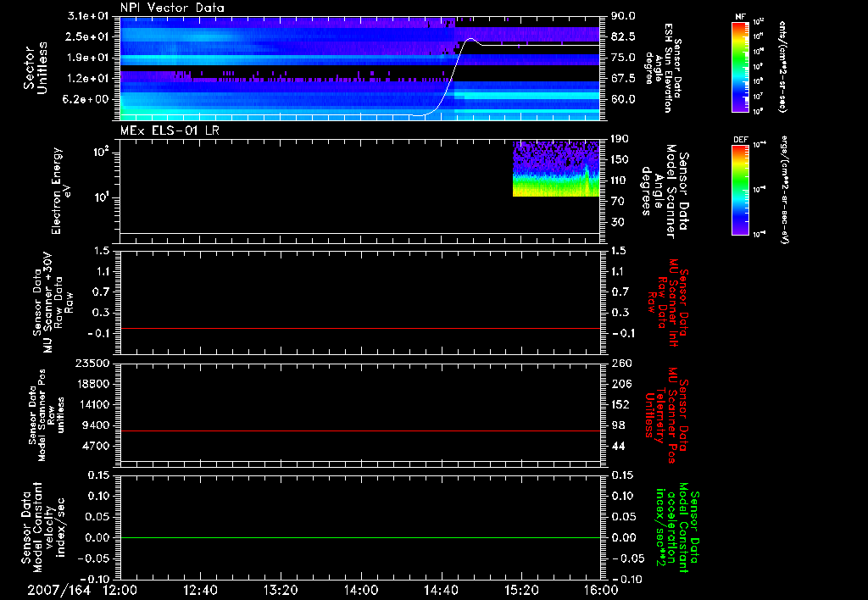Click the electron energy spectrogram data patch

[x=555, y=169]
